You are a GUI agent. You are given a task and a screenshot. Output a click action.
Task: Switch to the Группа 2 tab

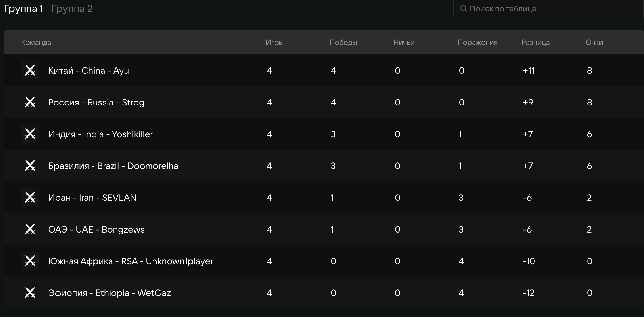point(72,9)
